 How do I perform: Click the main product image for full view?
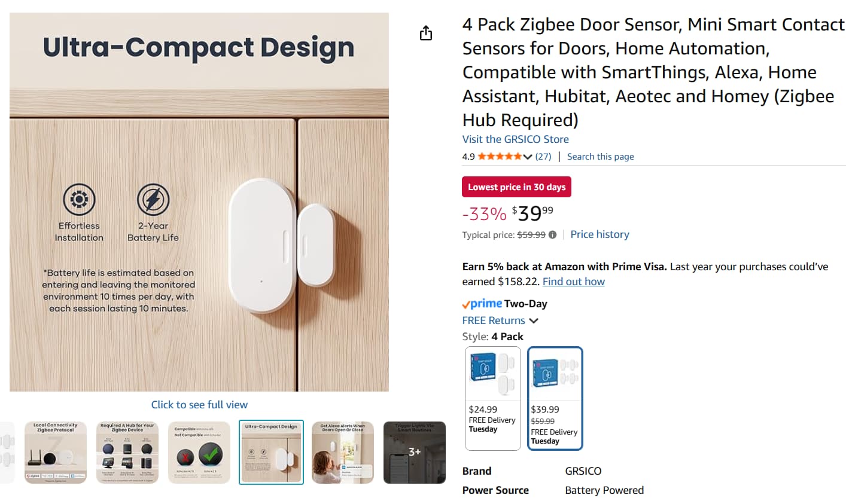coord(199,202)
